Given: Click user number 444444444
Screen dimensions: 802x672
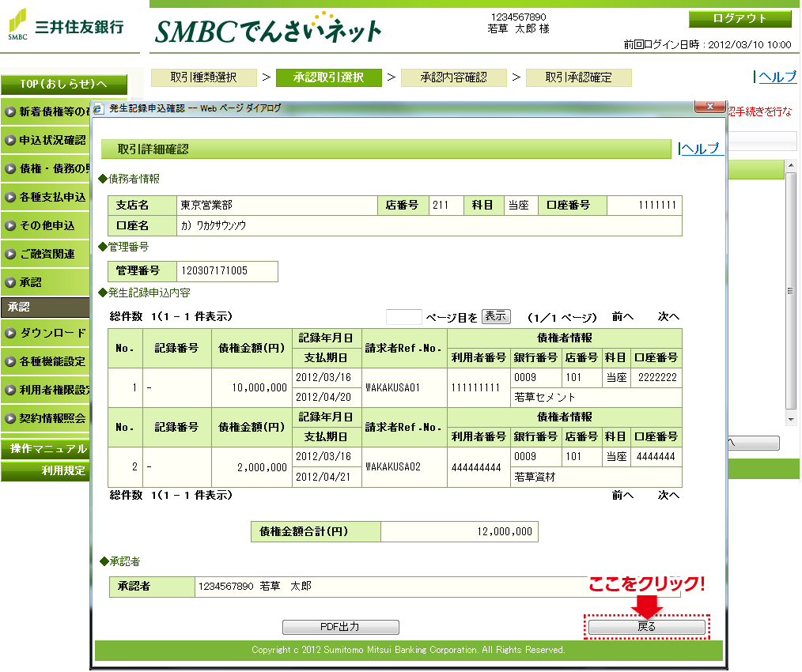Looking at the screenshot, I should [x=475, y=467].
